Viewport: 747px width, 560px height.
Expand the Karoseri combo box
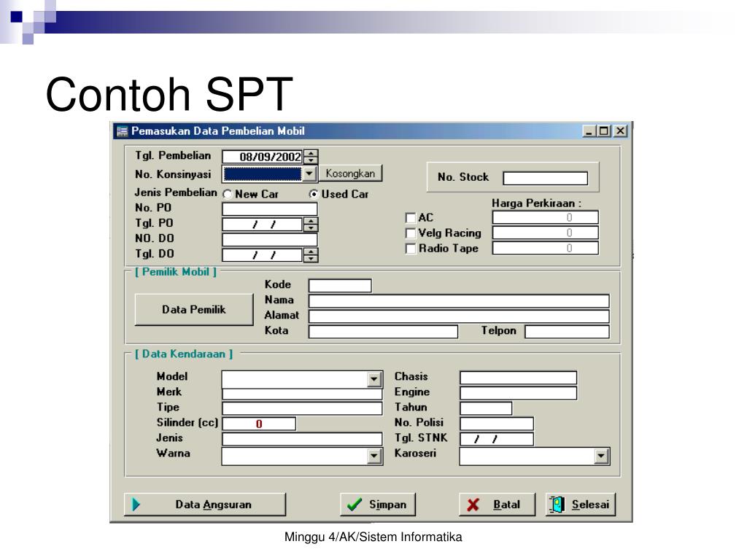click(601, 456)
